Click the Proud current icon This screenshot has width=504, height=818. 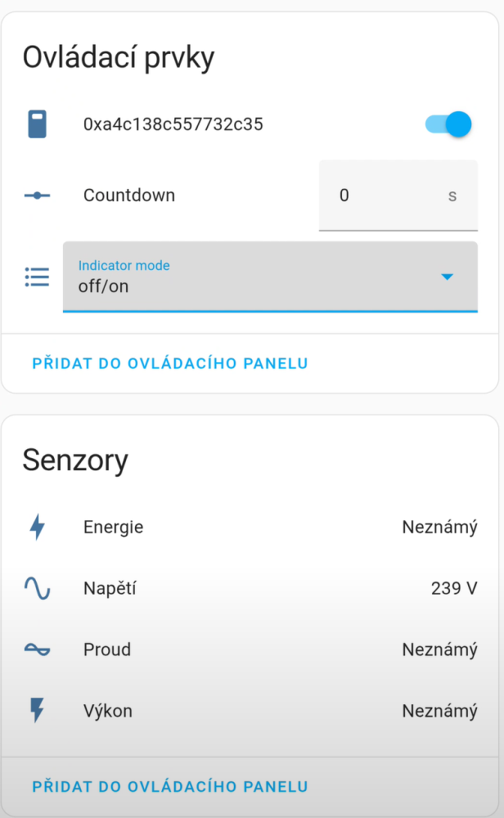37,649
